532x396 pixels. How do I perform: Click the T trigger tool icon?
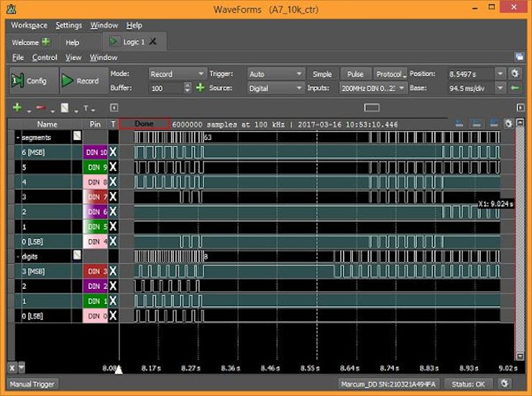pos(86,108)
